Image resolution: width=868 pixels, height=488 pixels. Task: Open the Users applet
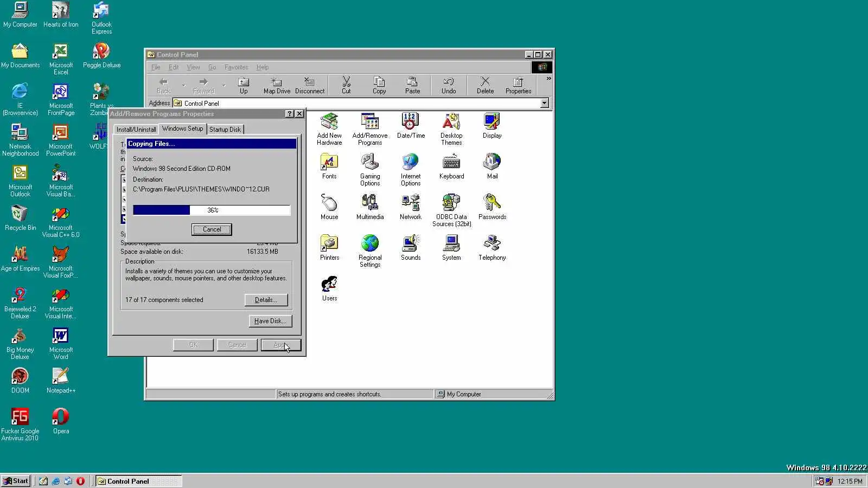click(329, 288)
